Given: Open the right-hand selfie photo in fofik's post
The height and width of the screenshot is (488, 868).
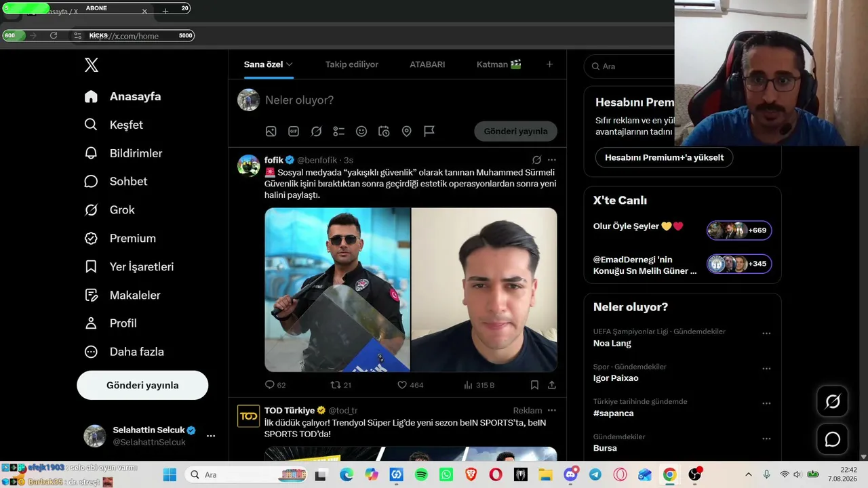Looking at the screenshot, I should 484,290.
